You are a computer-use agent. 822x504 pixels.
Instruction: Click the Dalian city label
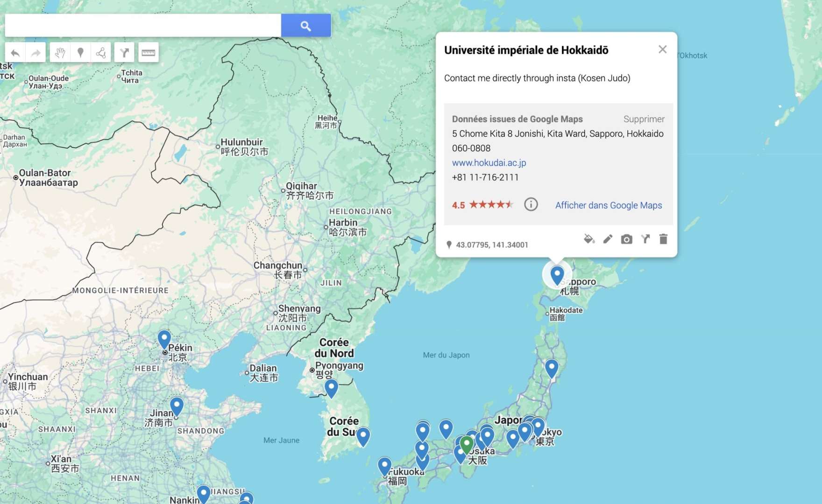point(263,373)
